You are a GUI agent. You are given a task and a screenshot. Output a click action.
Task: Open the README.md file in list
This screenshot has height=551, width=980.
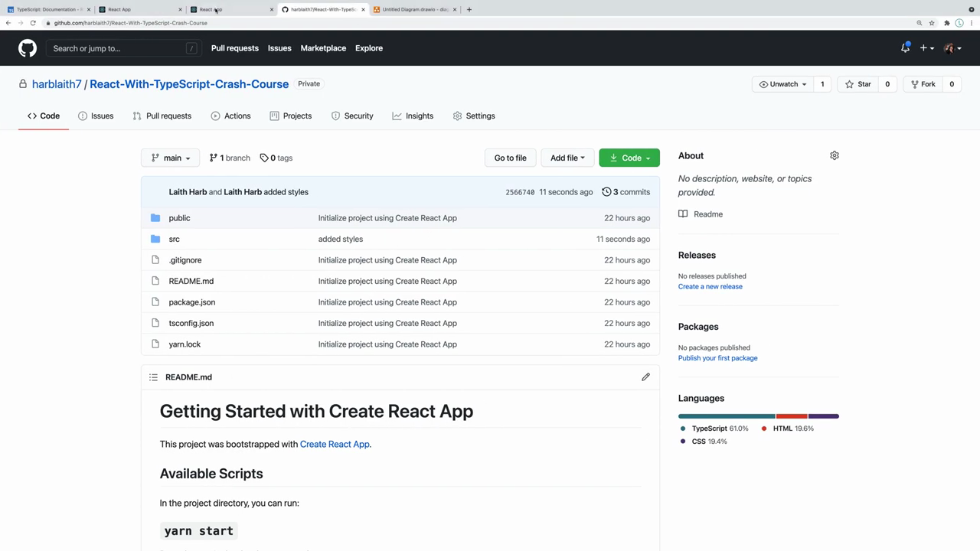[x=191, y=281]
